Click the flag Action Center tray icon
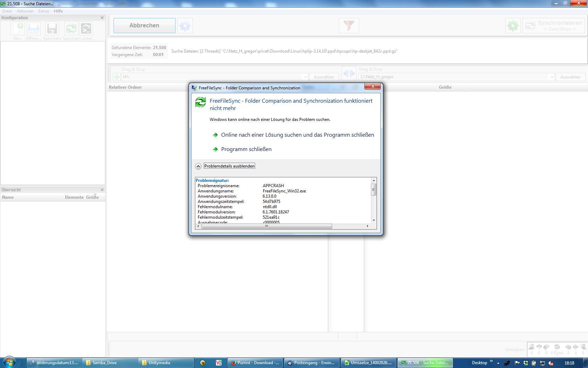This screenshot has width=588, height=368. [517, 363]
